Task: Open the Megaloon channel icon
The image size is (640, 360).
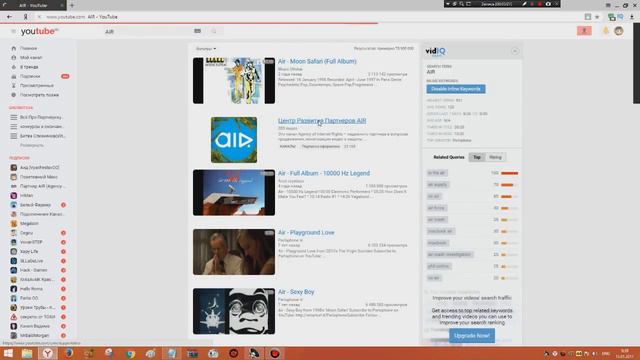Action: 13,223
